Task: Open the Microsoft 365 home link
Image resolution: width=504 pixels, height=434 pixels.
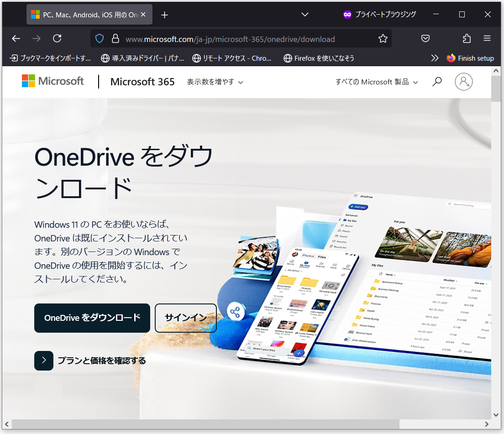Action: [x=142, y=82]
